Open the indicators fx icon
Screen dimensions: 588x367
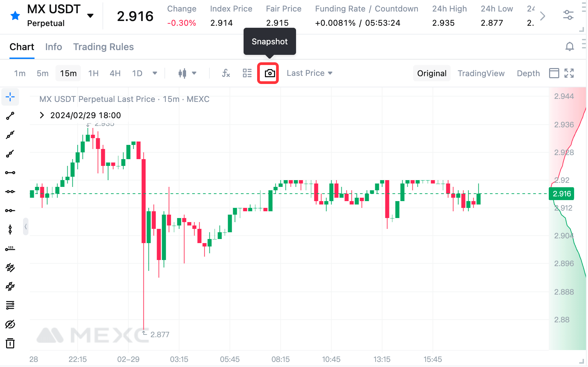226,73
